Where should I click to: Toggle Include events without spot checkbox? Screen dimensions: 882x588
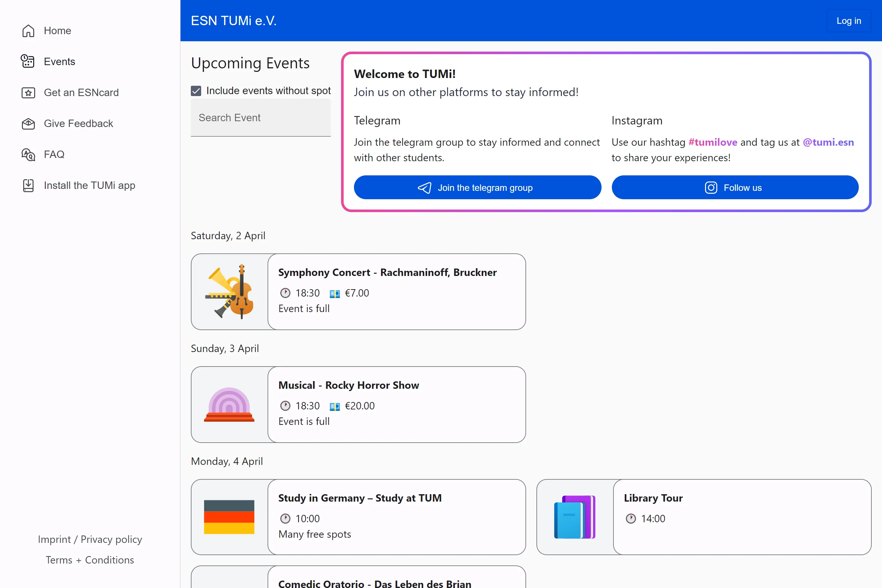click(x=196, y=91)
